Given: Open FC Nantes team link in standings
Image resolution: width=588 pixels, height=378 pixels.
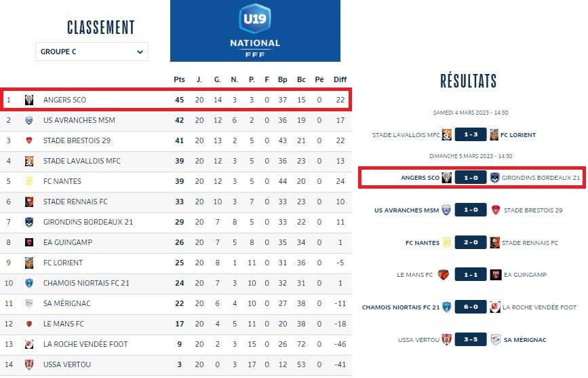Looking at the screenshot, I should pyautogui.click(x=63, y=181).
